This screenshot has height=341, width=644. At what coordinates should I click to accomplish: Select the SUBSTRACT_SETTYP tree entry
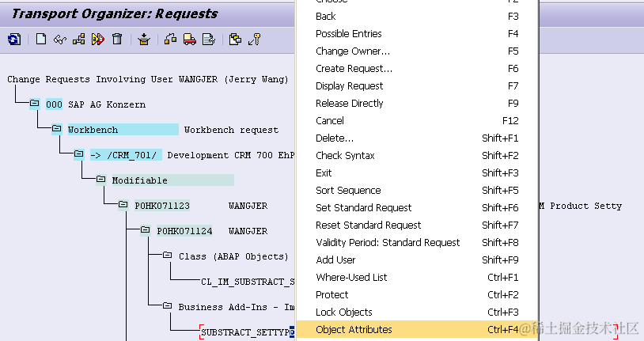[248, 332]
